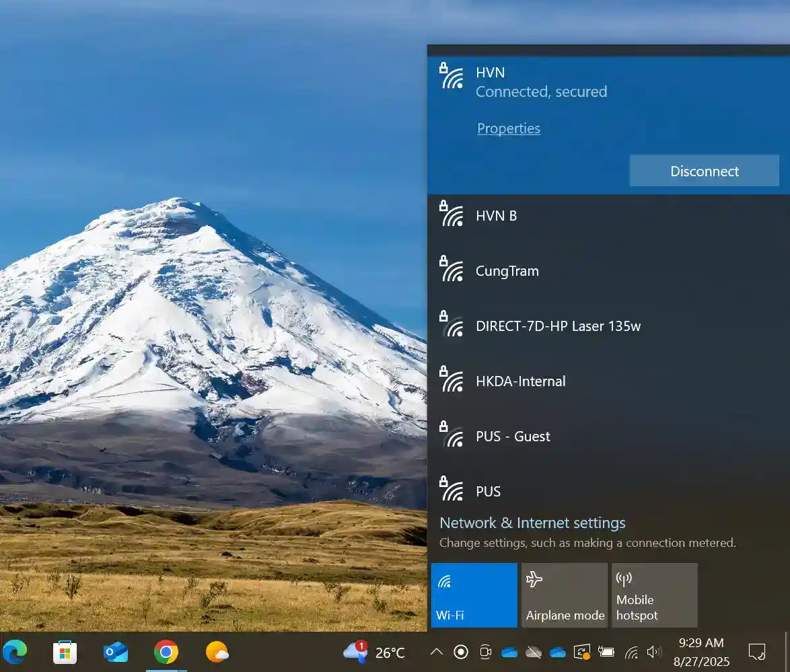Disable the Wi-Fi quick action tile
The height and width of the screenshot is (672, 790).
[x=474, y=595]
